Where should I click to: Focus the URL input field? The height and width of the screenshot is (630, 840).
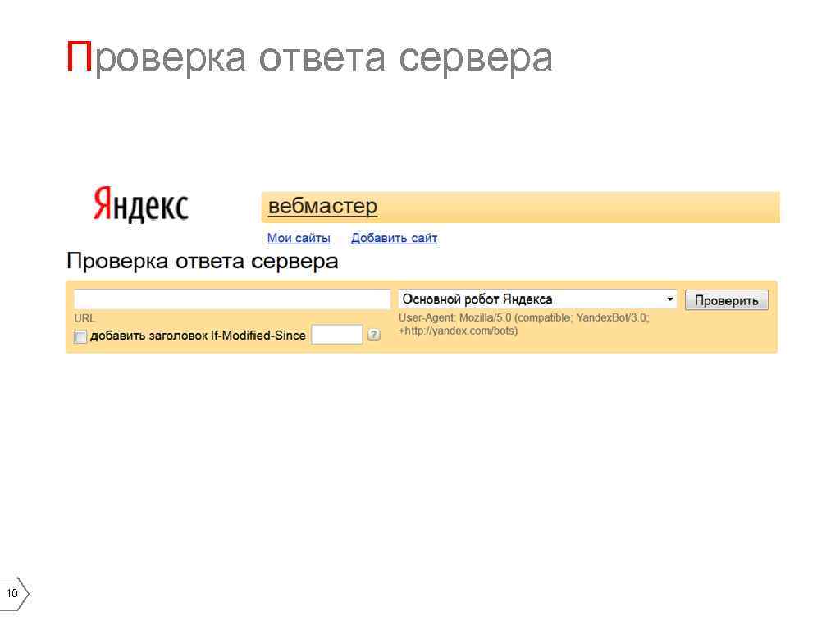click(x=232, y=299)
